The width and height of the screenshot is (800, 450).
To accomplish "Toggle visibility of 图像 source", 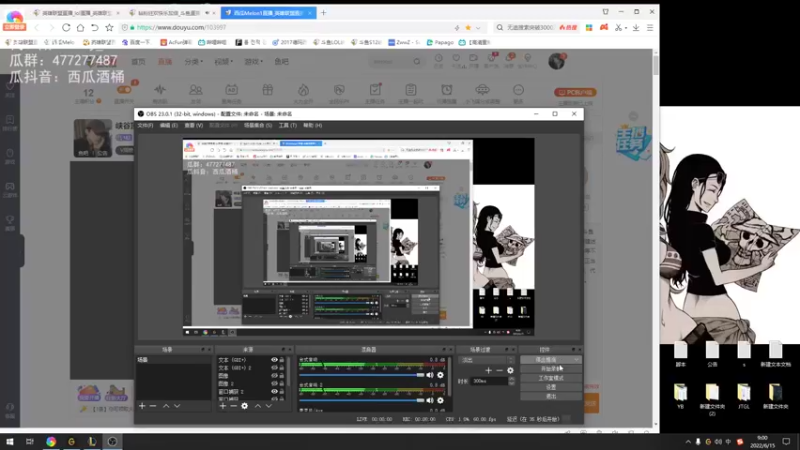I will pyautogui.click(x=274, y=376).
